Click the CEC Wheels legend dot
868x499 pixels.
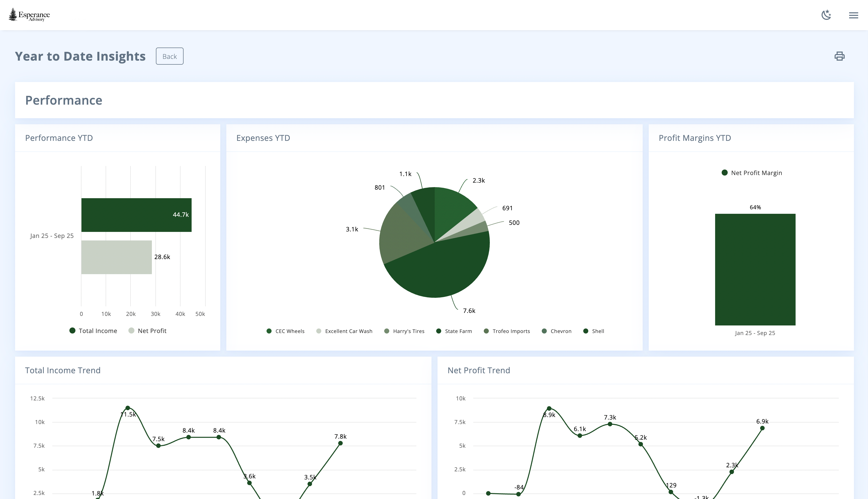[269, 331]
